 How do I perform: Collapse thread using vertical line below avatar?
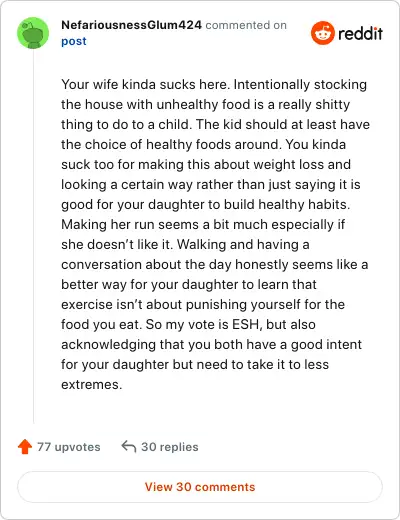point(33,236)
